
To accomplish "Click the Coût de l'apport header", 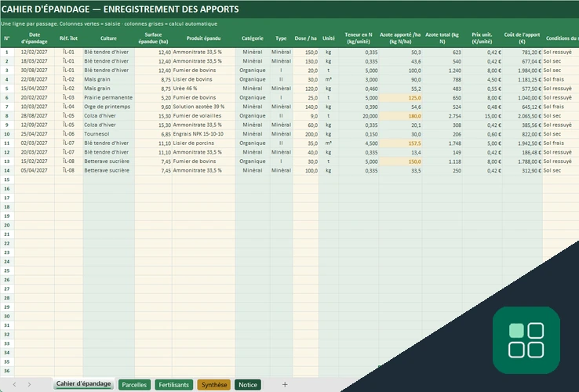I will (523, 38).
